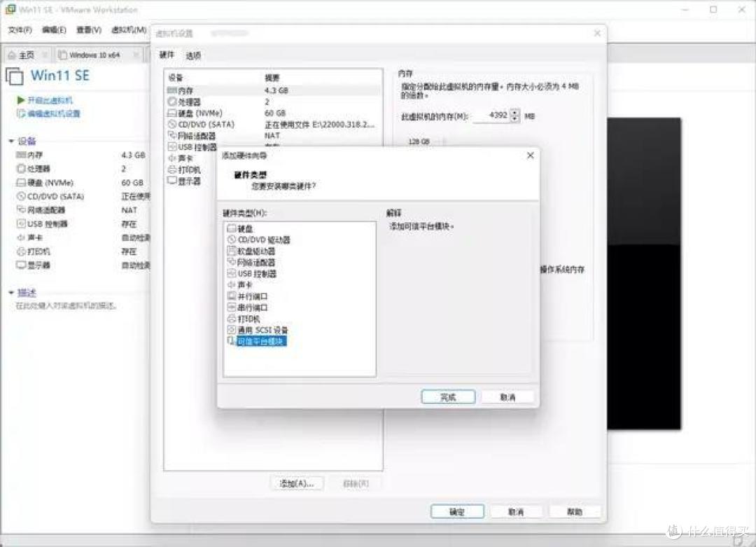Select 处理器 row in VM settings device list
Screen dimensions: 756x547
(x=274, y=102)
